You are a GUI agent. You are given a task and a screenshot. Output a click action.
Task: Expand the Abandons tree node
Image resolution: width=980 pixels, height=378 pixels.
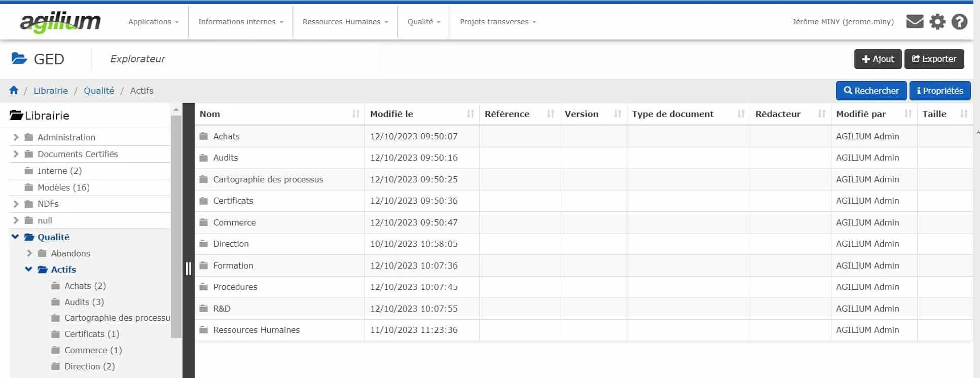[29, 253]
